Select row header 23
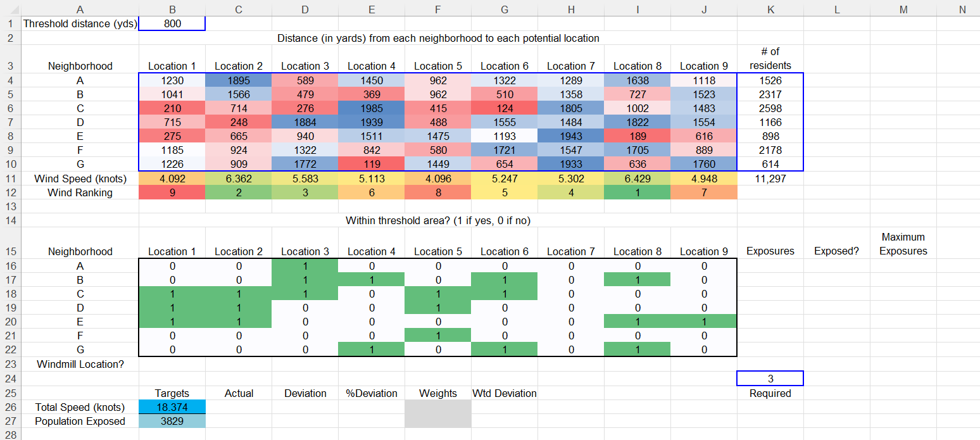The height and width of the screenshot is (440, 980). click(11, 364)
